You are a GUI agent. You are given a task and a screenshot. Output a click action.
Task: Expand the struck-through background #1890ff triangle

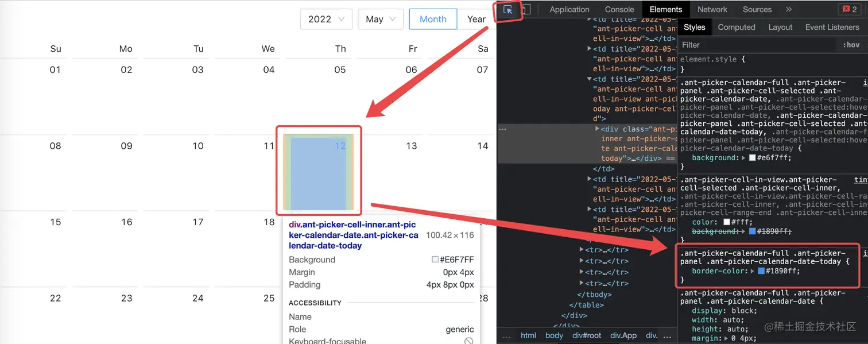tap(744, 231)
